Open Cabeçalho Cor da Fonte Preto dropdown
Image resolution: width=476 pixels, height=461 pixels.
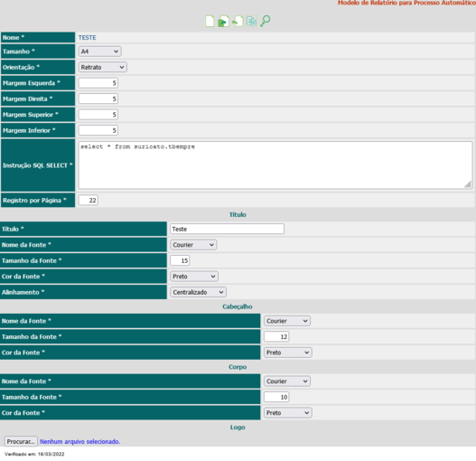[x=288, y=353]
